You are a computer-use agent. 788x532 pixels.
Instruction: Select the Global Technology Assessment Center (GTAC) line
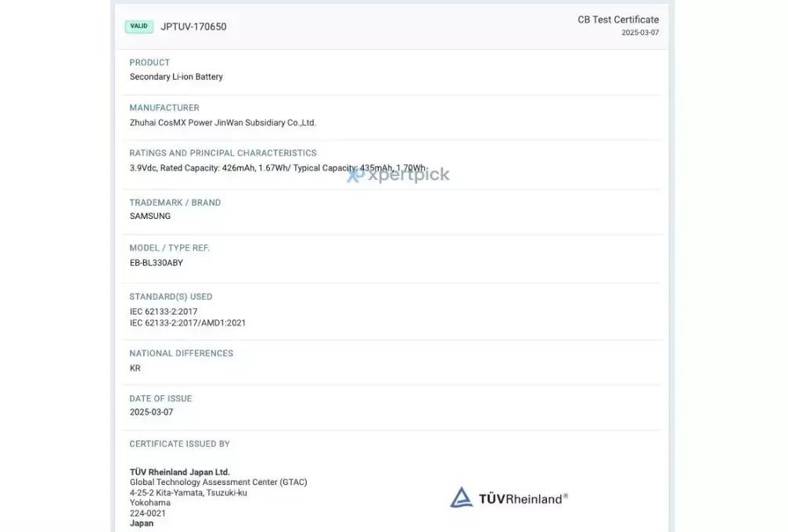[218, 482]
